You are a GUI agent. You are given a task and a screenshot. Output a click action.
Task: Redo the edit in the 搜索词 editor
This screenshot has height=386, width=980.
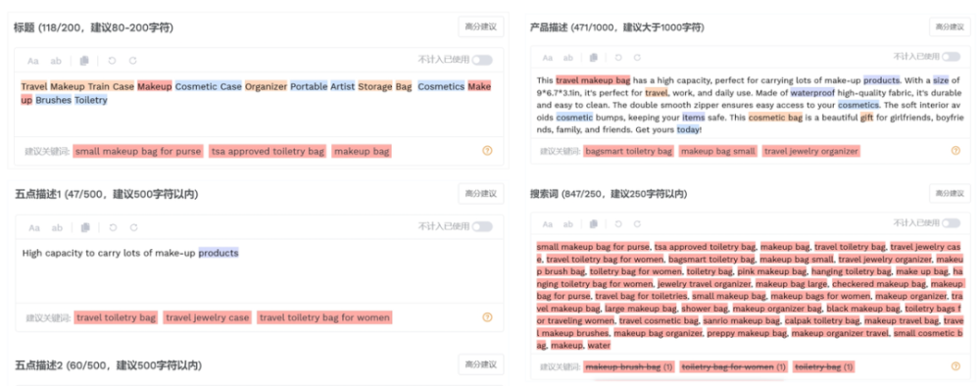click(x=638, y=224)
